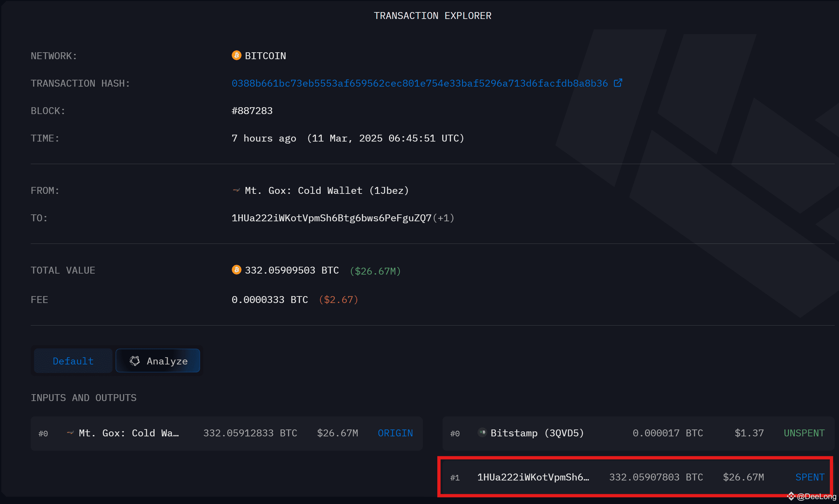Open the transaction hash link
Viewport: 839px width, 504px height.
point(420,83)
